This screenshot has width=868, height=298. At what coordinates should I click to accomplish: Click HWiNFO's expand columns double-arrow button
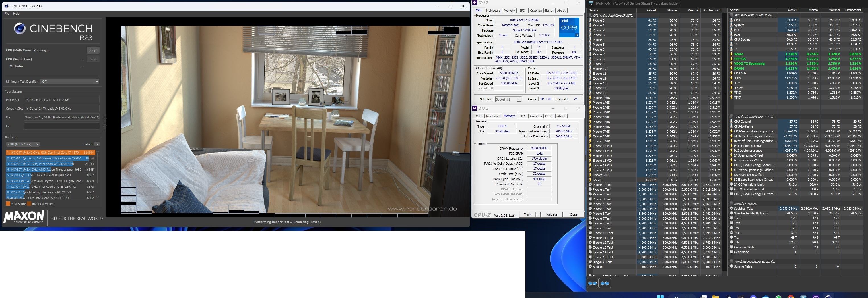[x=592, y=283]
